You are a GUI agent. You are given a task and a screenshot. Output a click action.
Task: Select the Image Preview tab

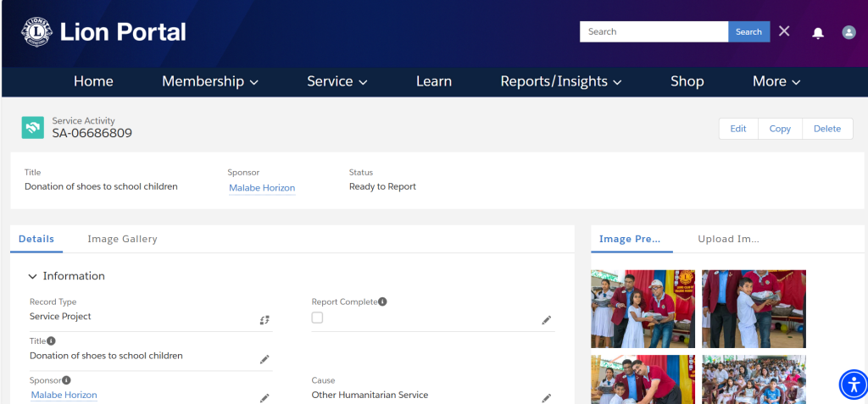(x=631, y=239)
